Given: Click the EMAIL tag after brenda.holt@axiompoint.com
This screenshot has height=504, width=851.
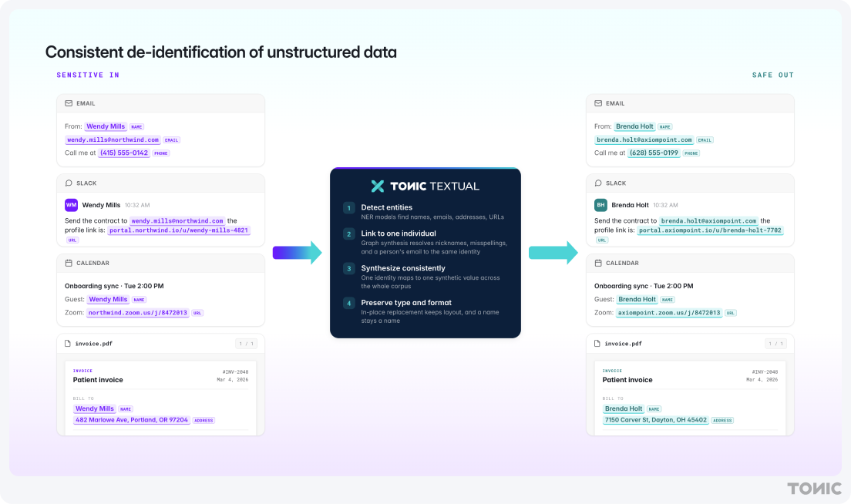Looking at the screenshot, I should click(705, 140).
